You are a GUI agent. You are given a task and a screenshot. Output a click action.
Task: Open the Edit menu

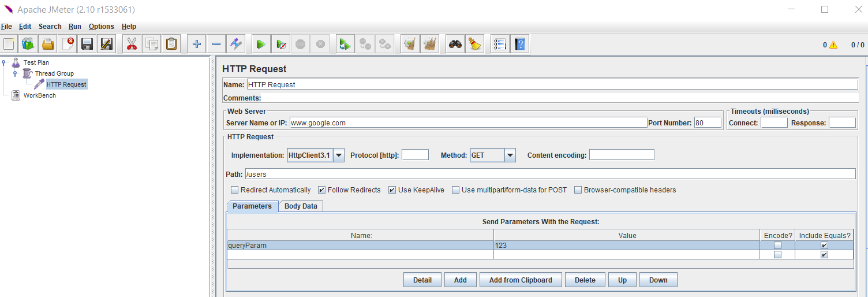[25, 27]
